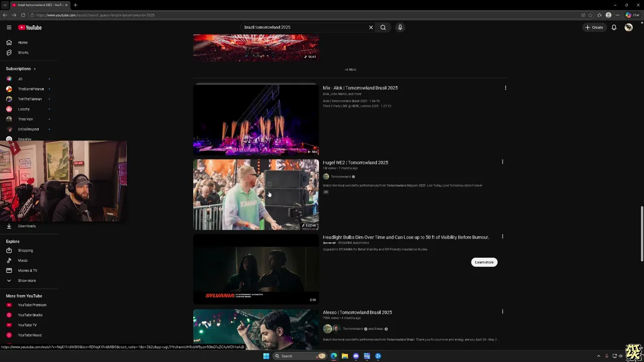Screen dimensions: 644x362
Task: Open the YouTube hamburger guide menu
Action: click(9, 27)
